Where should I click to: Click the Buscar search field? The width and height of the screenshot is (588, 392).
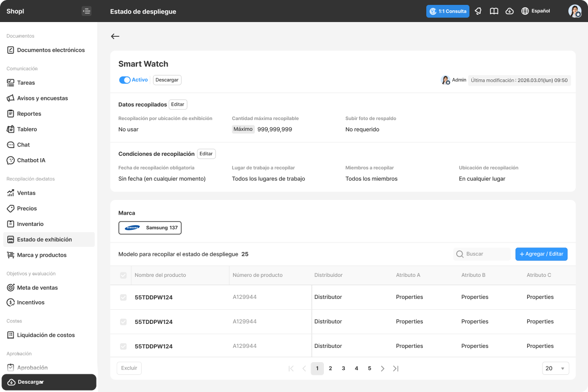[x=482, y=254]
